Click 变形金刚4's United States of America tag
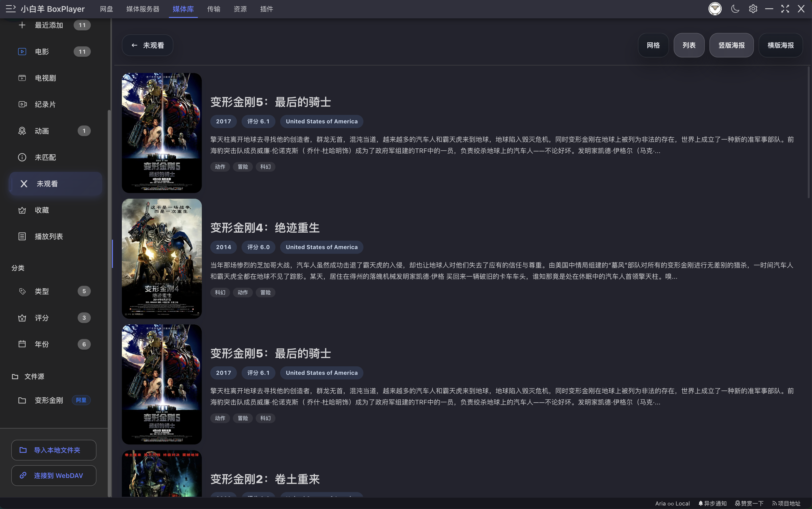 tap(322, 247)
